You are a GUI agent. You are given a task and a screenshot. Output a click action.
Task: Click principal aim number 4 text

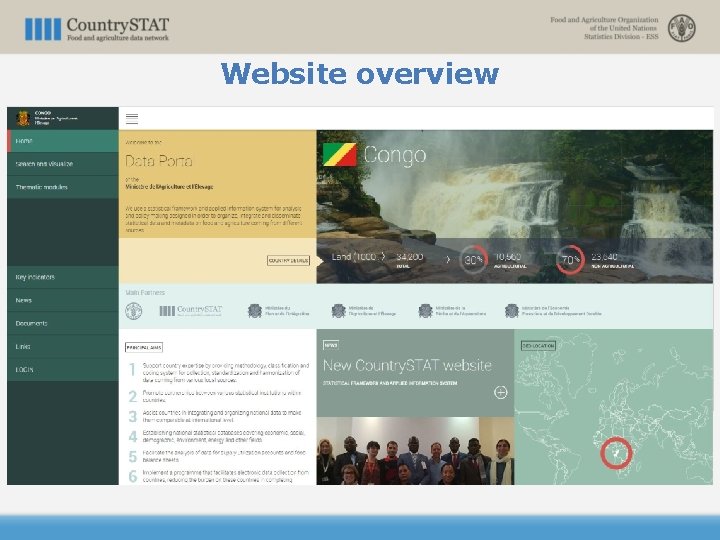coord(224,436)
